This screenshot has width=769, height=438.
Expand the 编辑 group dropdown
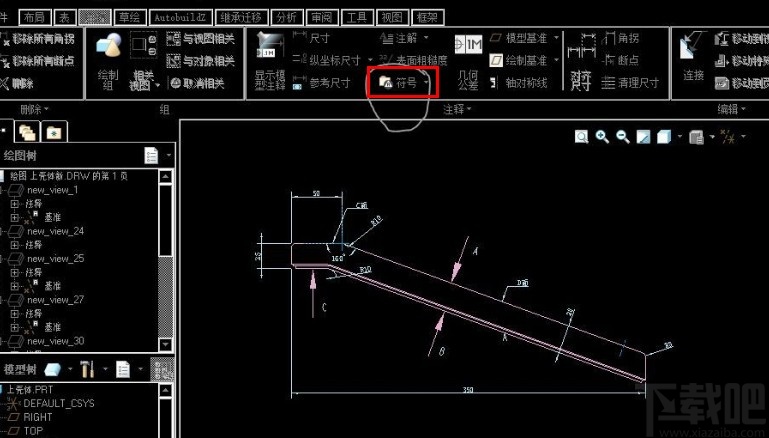coord(731,109)
